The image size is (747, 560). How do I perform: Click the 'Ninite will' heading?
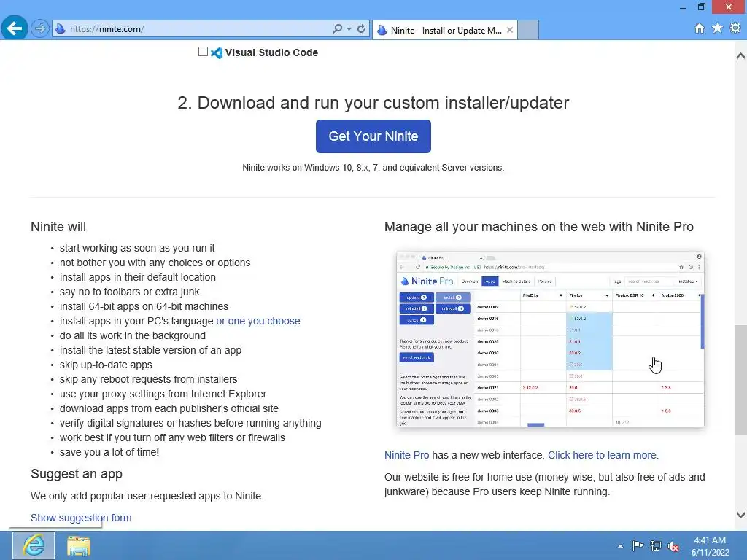tap(58, 227)
